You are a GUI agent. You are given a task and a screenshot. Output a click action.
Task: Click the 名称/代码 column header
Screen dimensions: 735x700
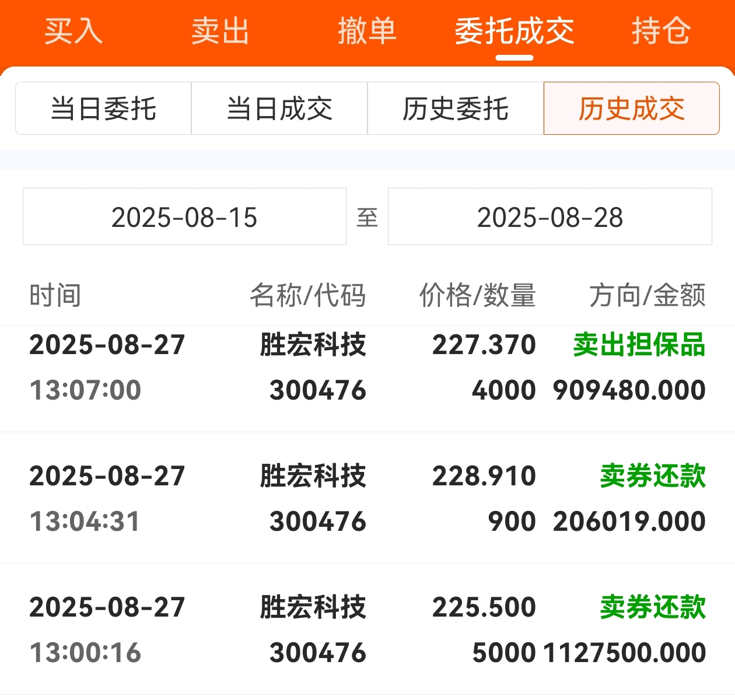(308, 295)
